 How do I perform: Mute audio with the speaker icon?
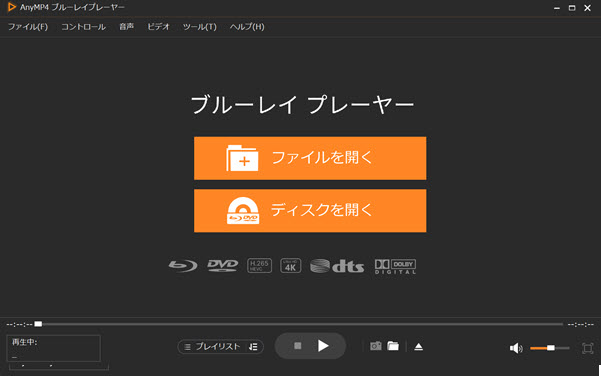click(516, 348)
